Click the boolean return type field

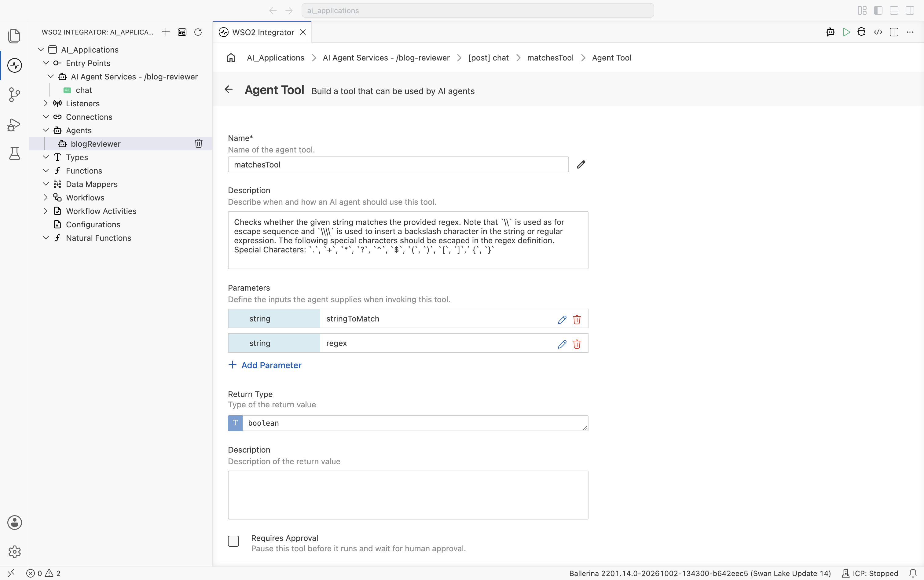point(415,423)
